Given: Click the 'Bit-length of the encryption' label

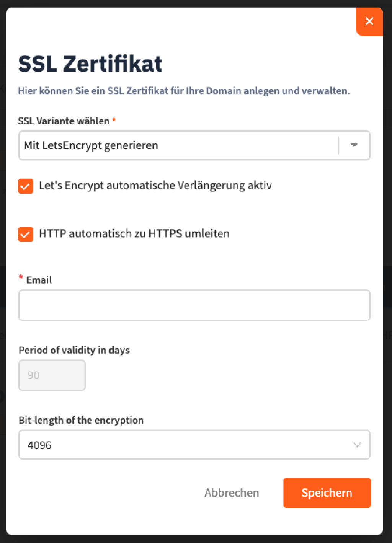Looking at the screenshot, I should tap(81, 420).
